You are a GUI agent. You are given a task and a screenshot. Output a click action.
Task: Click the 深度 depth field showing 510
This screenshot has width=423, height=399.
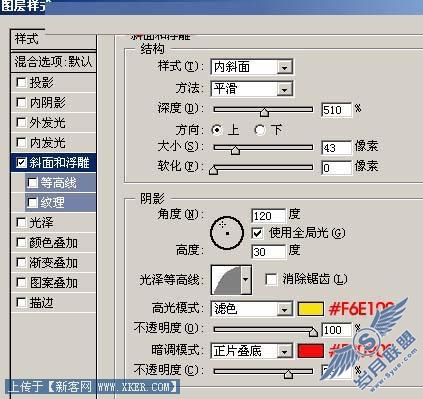pyautogui.click(x=336, y=110)
